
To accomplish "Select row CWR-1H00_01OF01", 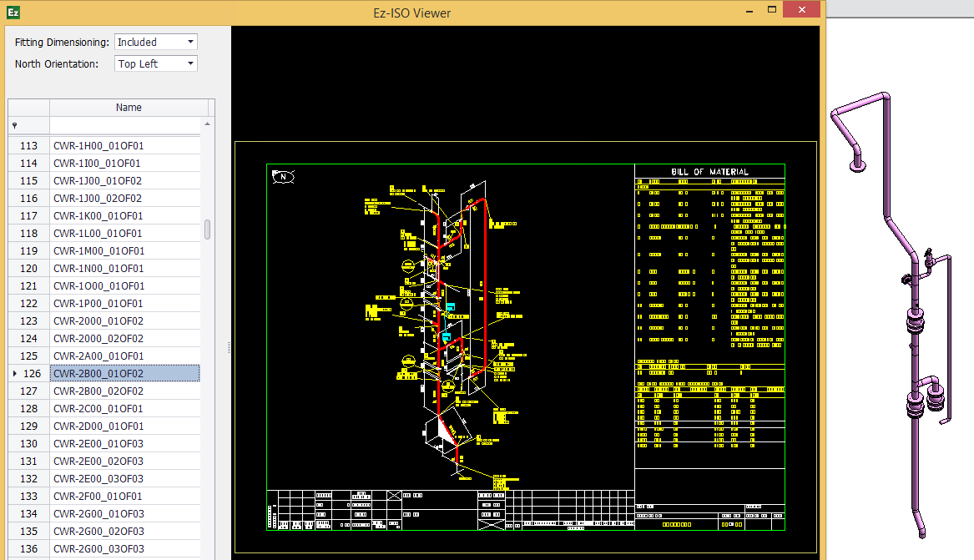I will tap(125, 145).
